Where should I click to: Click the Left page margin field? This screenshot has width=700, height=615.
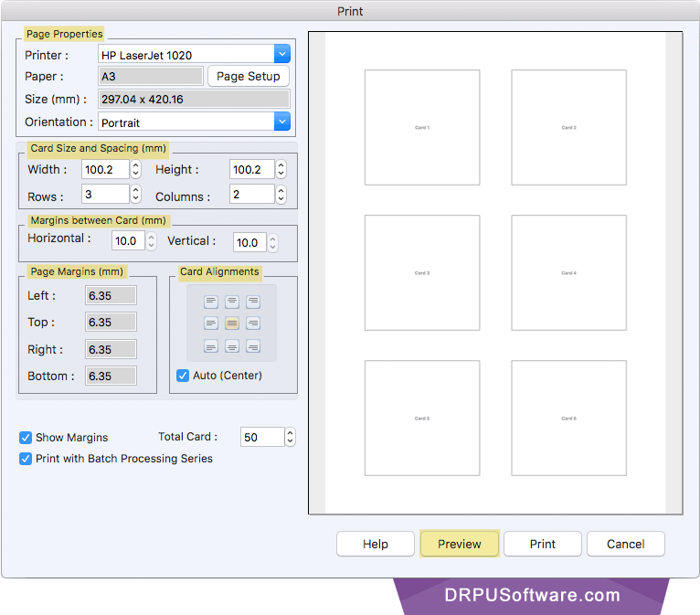point(111,295)
